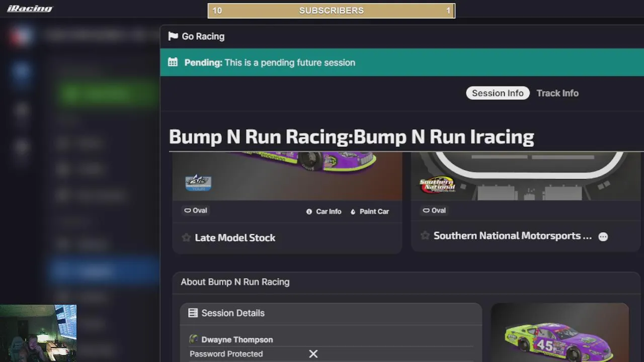Click the Oval tag under the track
Image resolution: width=644 pixels, height=362 pixels.
coord(435,210)
